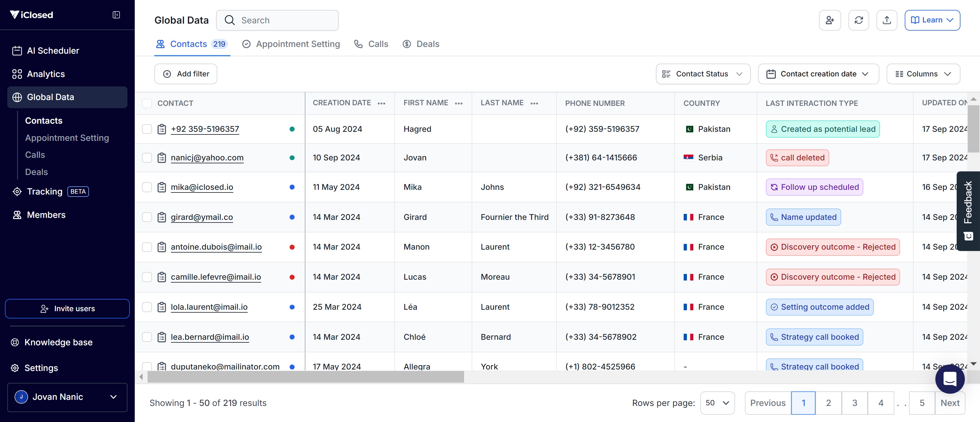Select the mika@iclosed.io row checkbox

pyautogui.click(x=147, y=187)
